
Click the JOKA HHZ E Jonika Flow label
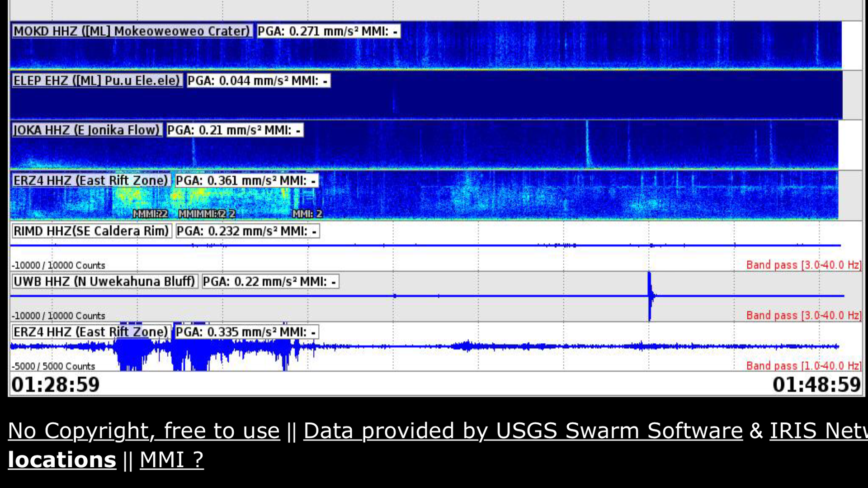coord(87,130)
